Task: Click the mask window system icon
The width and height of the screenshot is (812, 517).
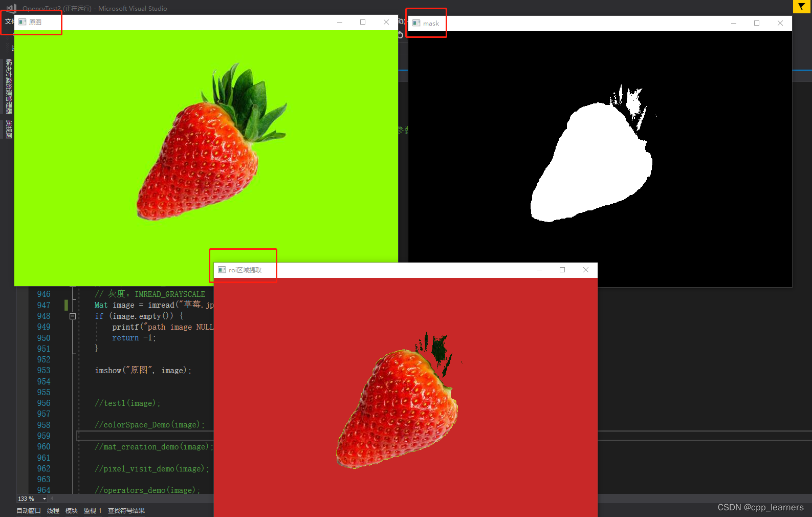Action: click(416, 23)
